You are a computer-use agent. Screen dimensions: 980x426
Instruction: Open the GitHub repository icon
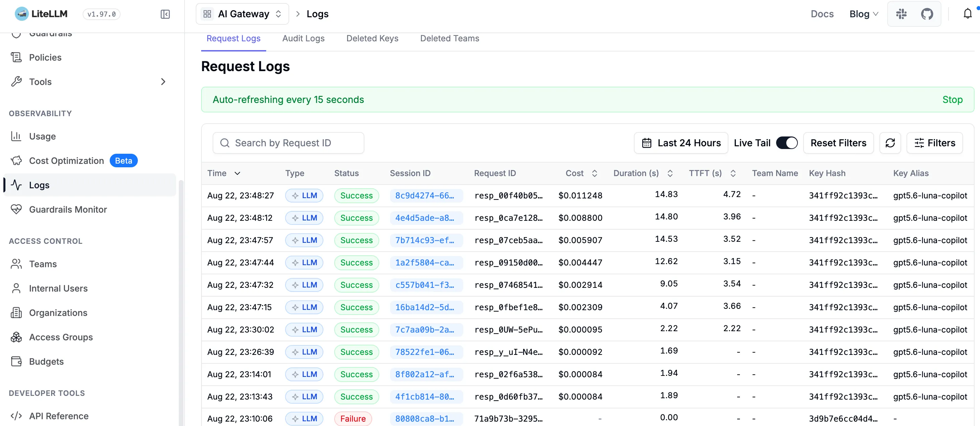point(927,14)
